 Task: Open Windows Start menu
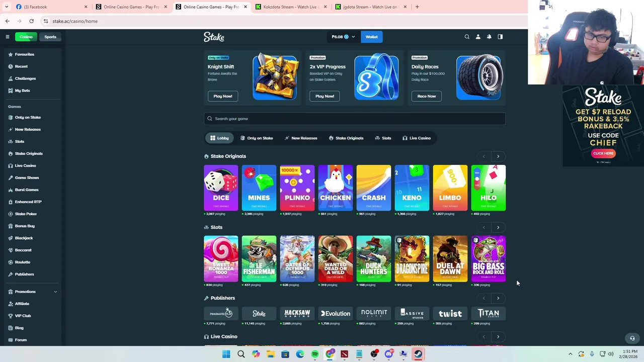click(x=226, y=354)
